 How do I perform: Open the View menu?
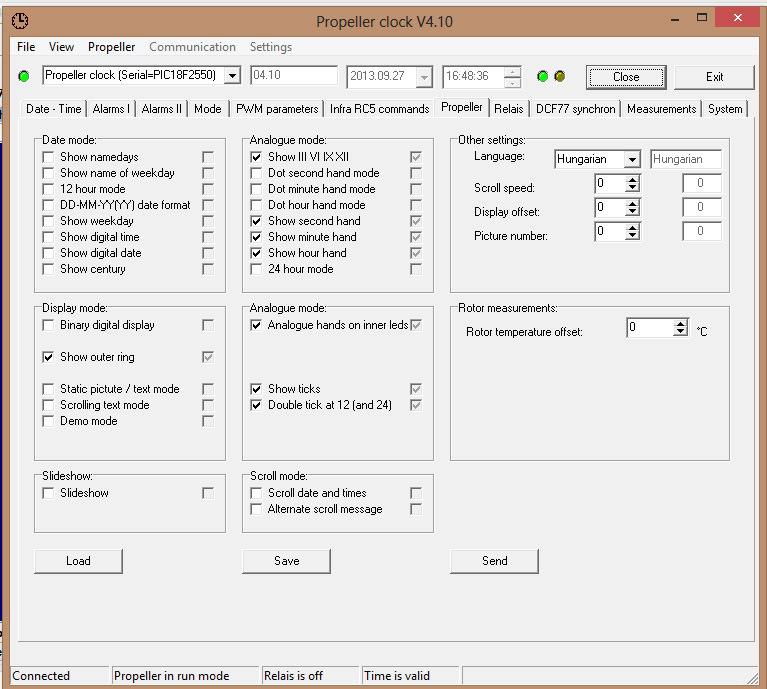point(61,47)
